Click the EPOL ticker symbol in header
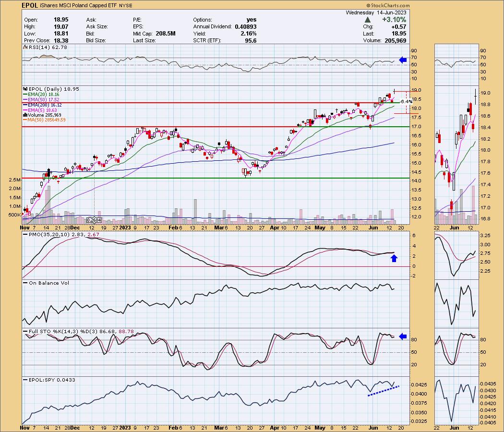The image size is (504, 432). click(30, 5)
